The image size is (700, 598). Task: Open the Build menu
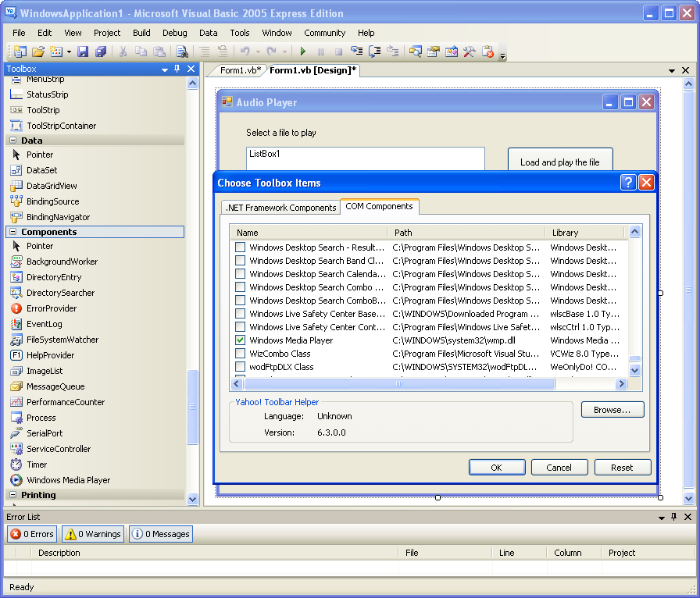tap(141, 33)
